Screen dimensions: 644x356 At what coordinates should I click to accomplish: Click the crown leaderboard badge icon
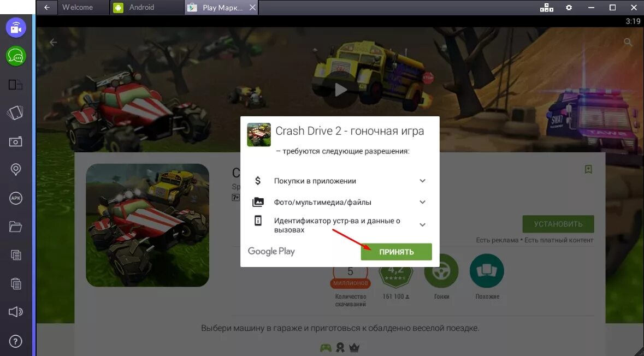[x=354, y=348]
